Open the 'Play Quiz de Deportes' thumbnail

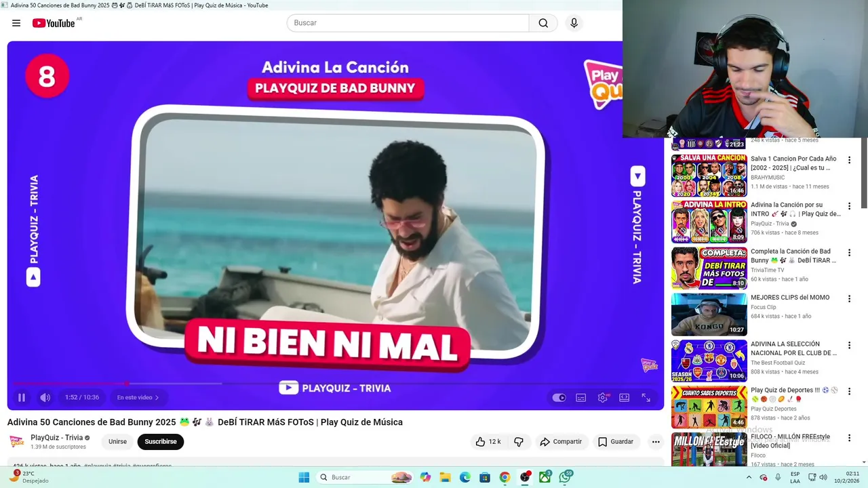pyautogui.click(x=709, y=407)
